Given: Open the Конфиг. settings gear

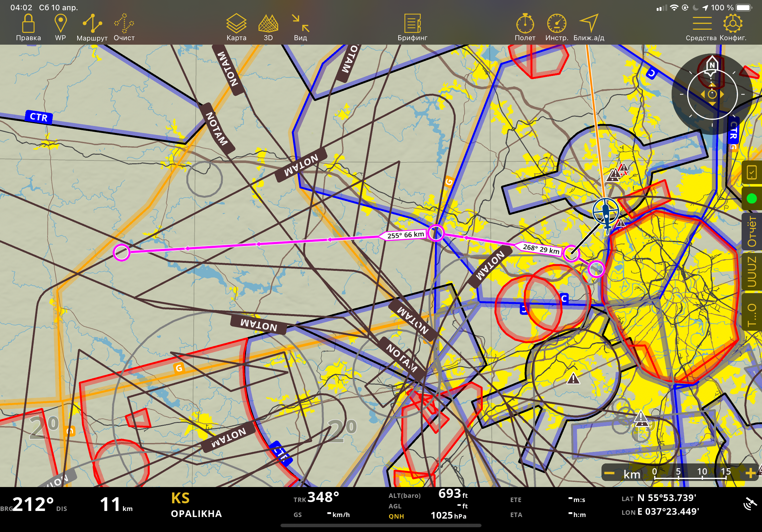Looking at the screenshot, I should coord(733,24).
